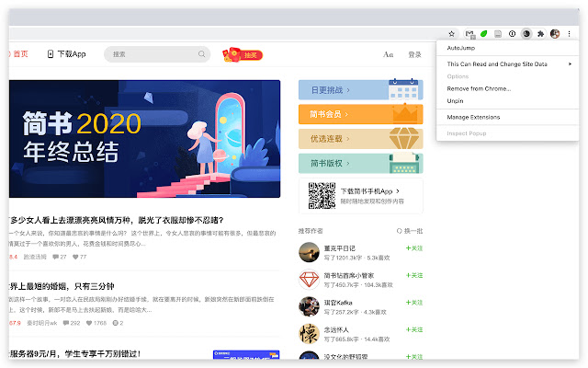The width and height of the screenshot is (588, 368).
Task: Click the search magnifier icon
Action: pos(202,54)
